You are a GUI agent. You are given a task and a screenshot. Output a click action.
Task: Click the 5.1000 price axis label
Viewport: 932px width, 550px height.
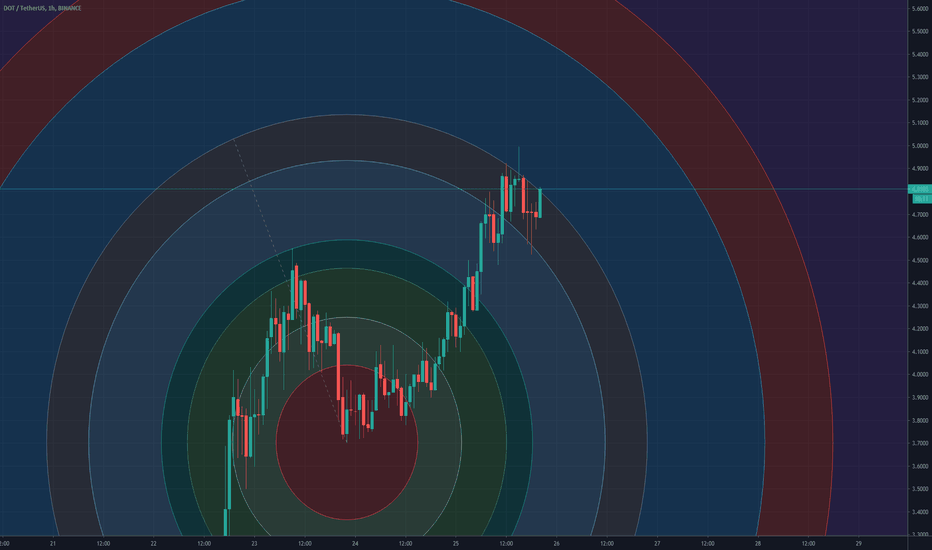(920, 123)
